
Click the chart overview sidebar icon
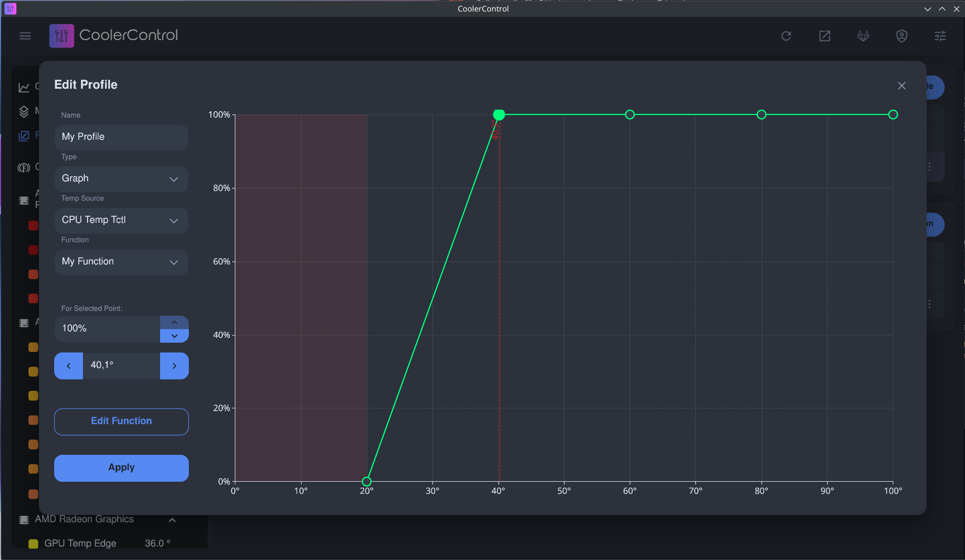(24, 87)
